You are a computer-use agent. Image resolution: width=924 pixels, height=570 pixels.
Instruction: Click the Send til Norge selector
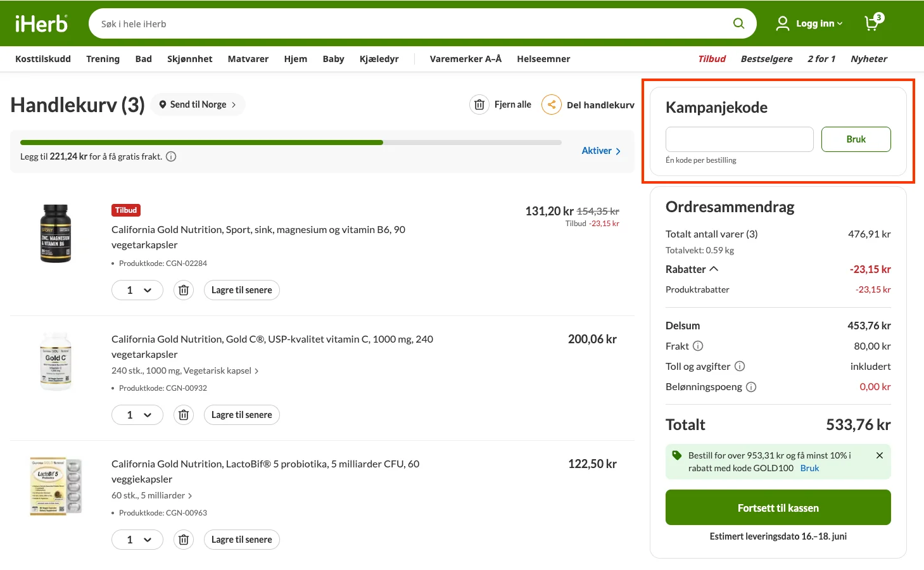pos(198,104)
